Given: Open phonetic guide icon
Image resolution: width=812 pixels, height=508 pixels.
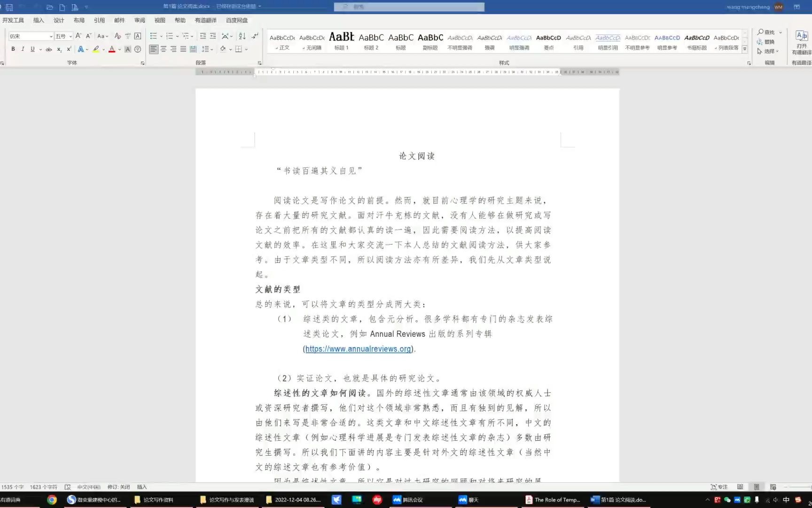Looking at the screenshot, I should pyautogui.click(x=128, y=36).
